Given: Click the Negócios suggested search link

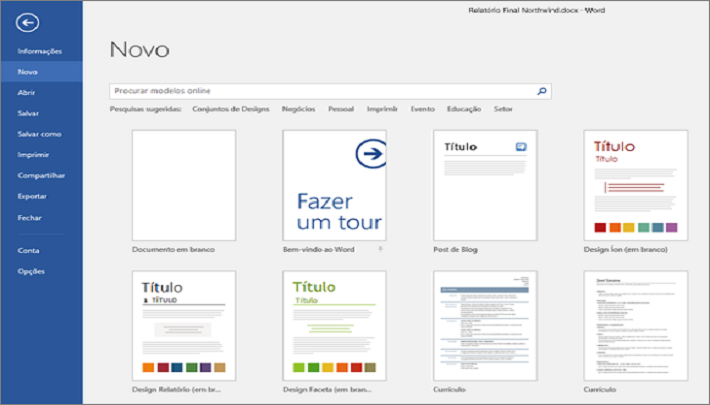Looking at the screenshot, I should click(x=299, y=109).
